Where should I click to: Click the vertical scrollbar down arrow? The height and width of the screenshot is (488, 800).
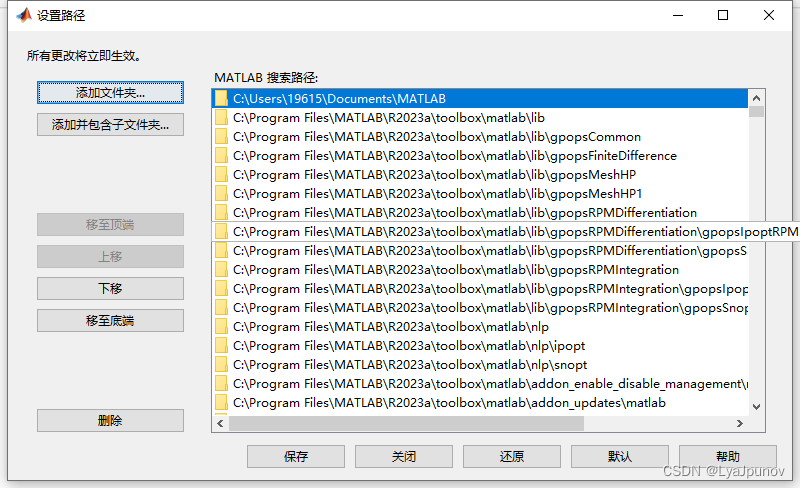coord(756,407)
